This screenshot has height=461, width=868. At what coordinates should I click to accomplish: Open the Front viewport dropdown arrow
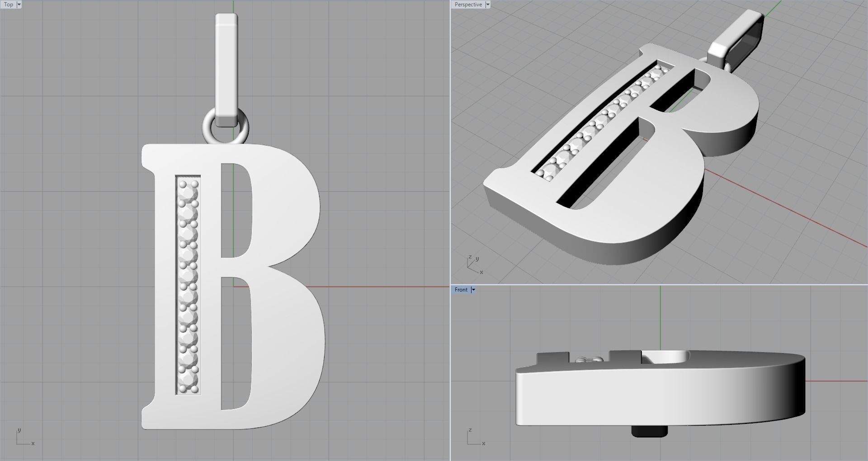(x=473, y=290)
